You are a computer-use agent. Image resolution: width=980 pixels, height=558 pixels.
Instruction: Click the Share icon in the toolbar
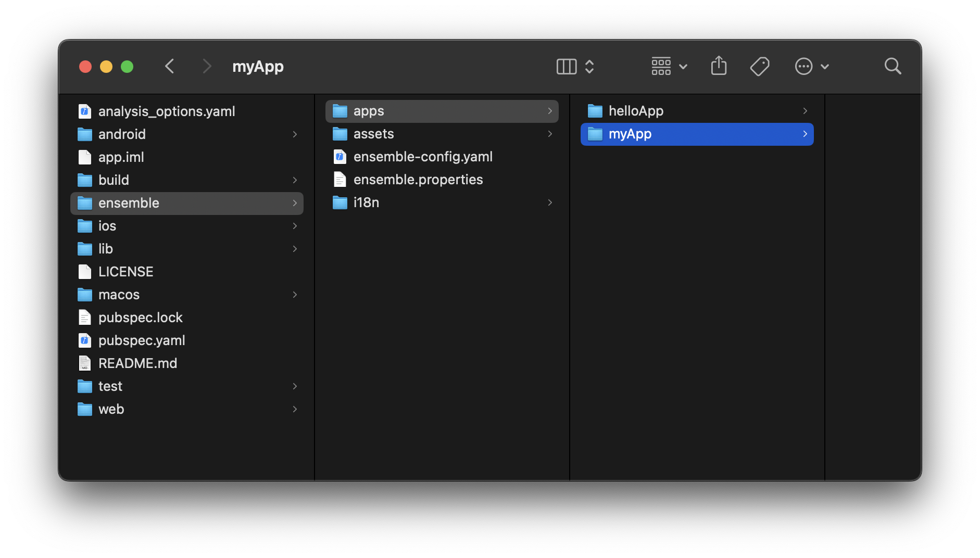point(719,66)
